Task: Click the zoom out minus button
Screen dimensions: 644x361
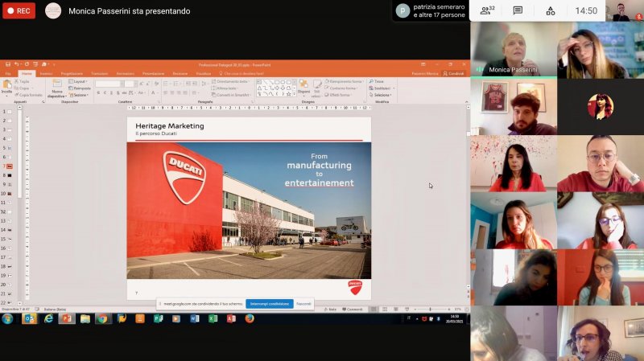Action: [x=414, y=310]
